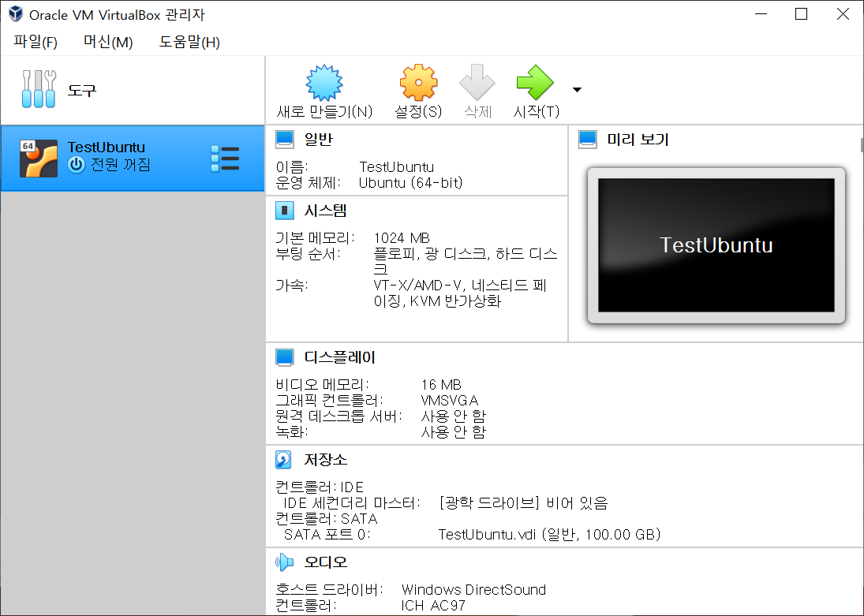The width and height of the screenshot is (864, 616).
Task: Click the VirtualBox logo in title bar
Action: pyautogui.click(x=16, y=13)
